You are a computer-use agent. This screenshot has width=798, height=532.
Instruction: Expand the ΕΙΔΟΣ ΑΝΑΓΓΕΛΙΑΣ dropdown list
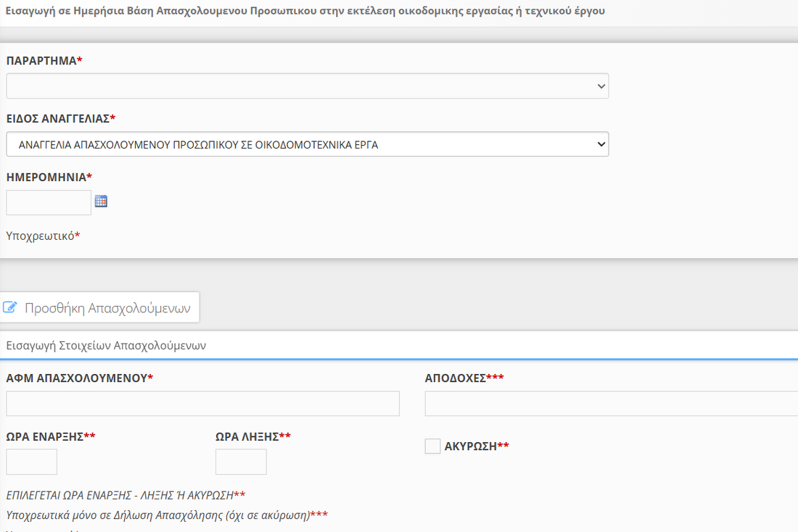307,144
